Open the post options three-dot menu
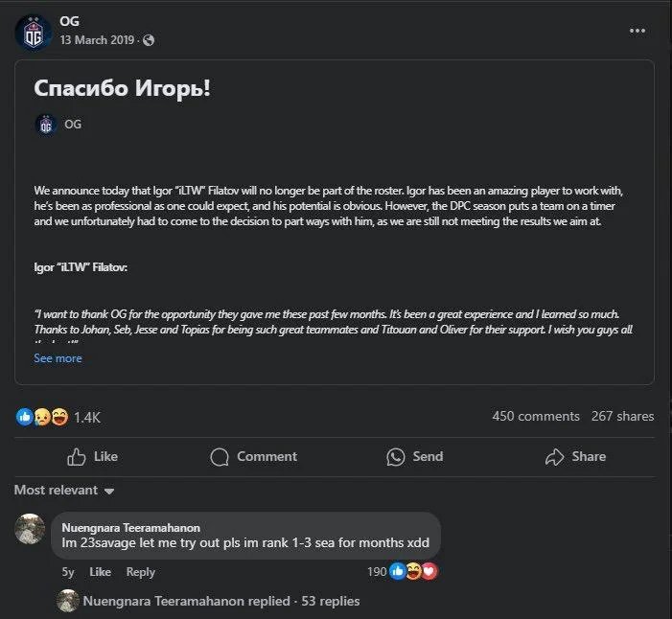Screen dimensions: 672x619 [637, 31]
